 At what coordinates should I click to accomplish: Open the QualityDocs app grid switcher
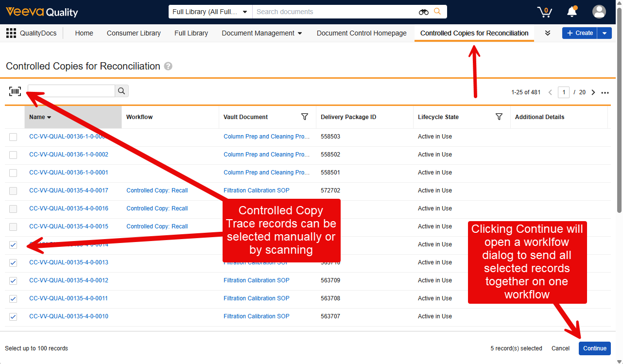click(11, 33)
